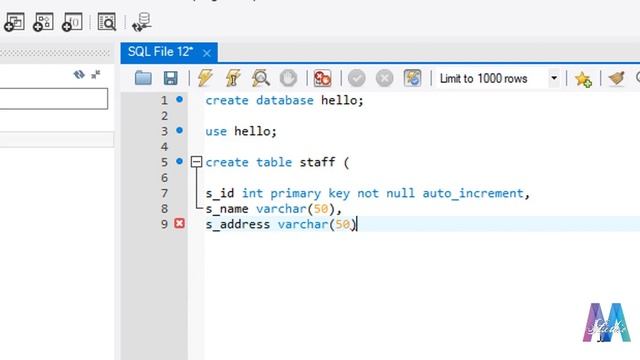Click the text 'create database hello;'
This screenshot has width=640, height=360.
pos(284,100)
